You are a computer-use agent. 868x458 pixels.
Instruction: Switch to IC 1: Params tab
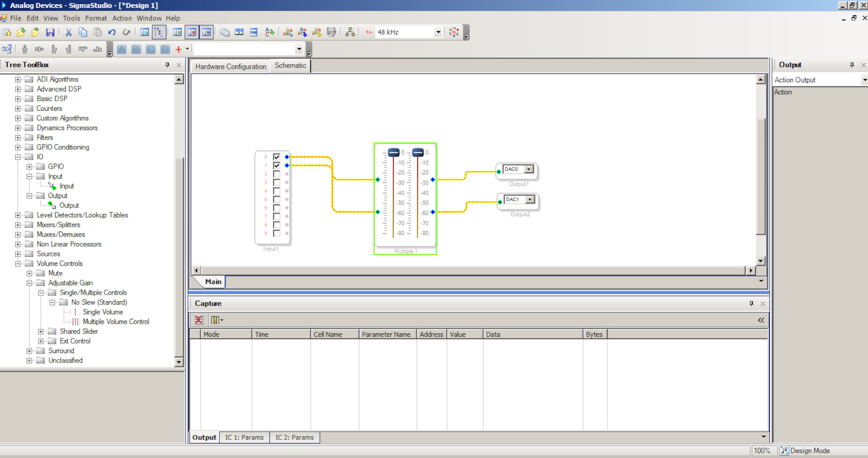[x=244, y=438]
